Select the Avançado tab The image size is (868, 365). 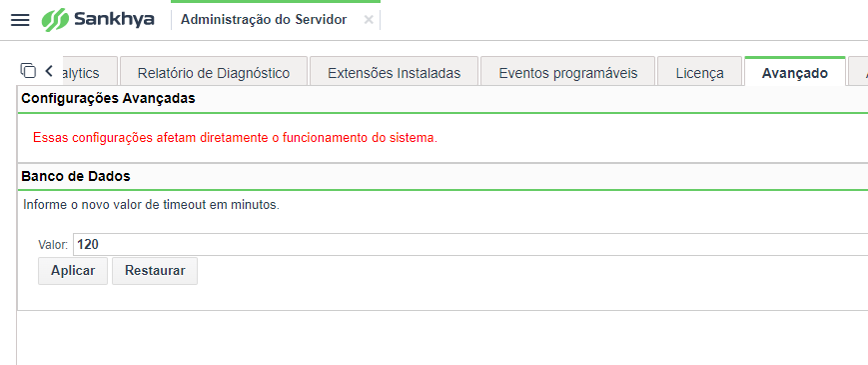coord(795,71)
